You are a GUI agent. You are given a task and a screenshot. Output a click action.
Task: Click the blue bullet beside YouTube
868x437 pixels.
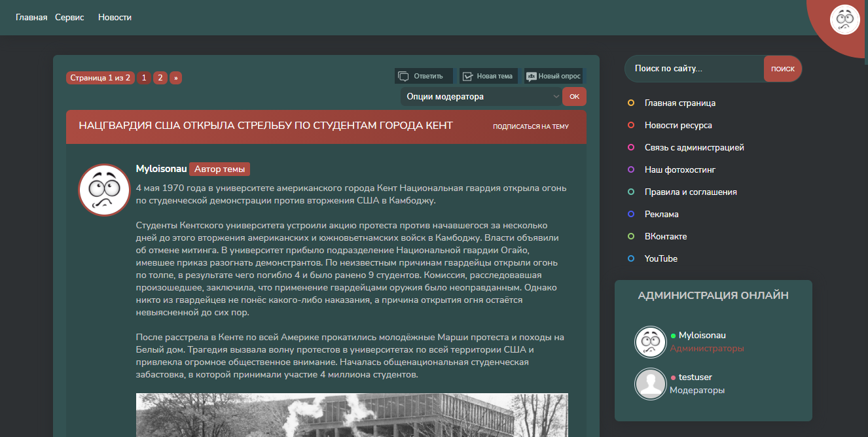click(631, 258)
